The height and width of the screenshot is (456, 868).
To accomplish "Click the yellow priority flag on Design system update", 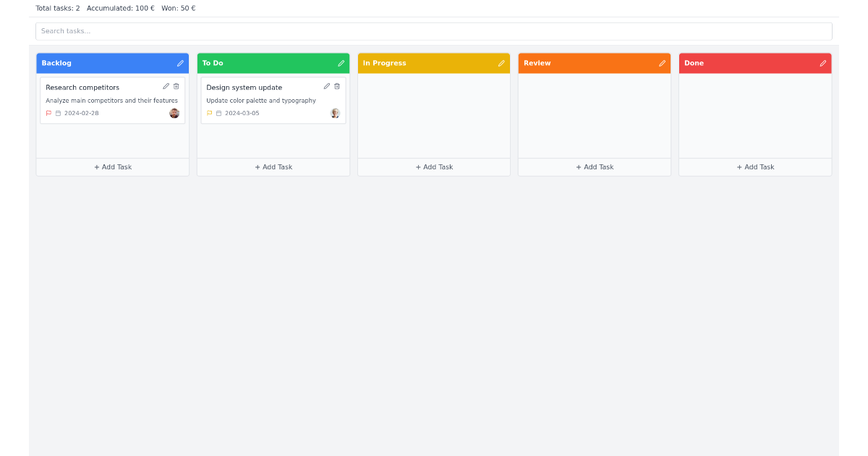I will pos(209,113).
